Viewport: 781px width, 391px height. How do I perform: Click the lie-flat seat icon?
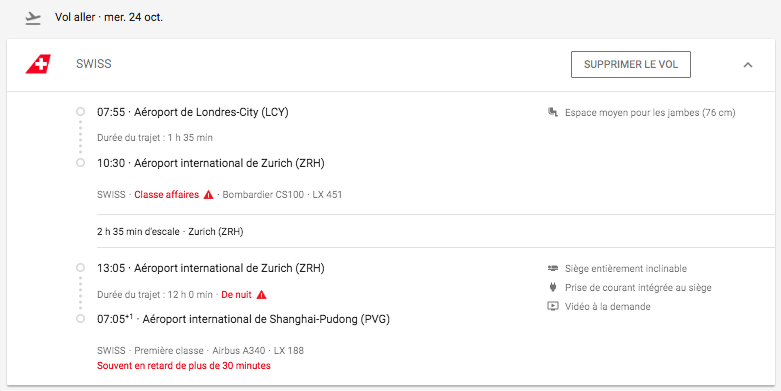pos(552,268)
